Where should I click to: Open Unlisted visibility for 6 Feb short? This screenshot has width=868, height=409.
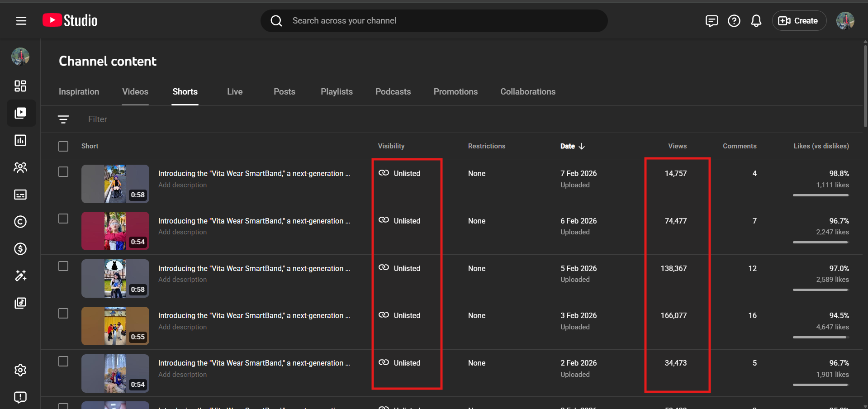[400, 221]
